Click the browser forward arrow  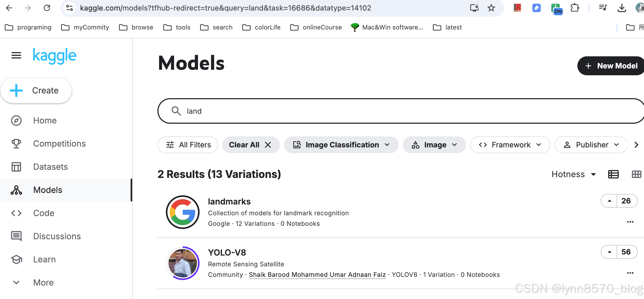pyautogui.click(x=28, y=8)
